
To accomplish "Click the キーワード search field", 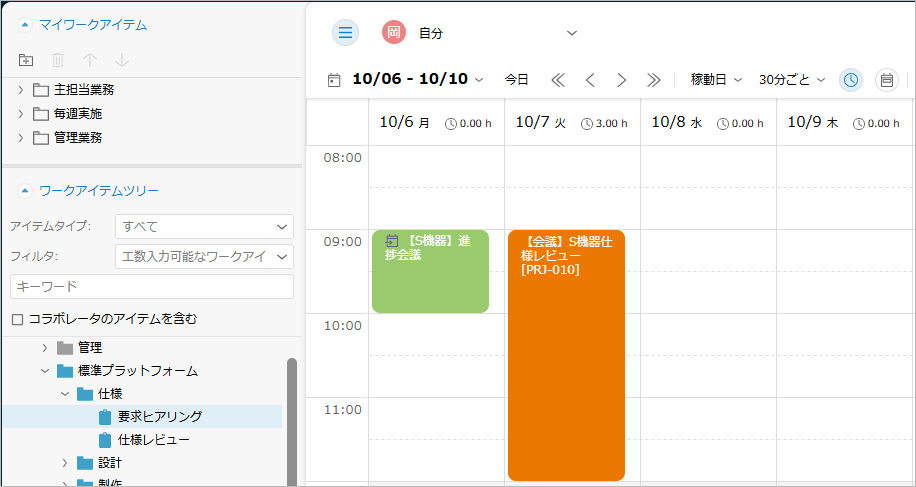I will pos(151,287).
